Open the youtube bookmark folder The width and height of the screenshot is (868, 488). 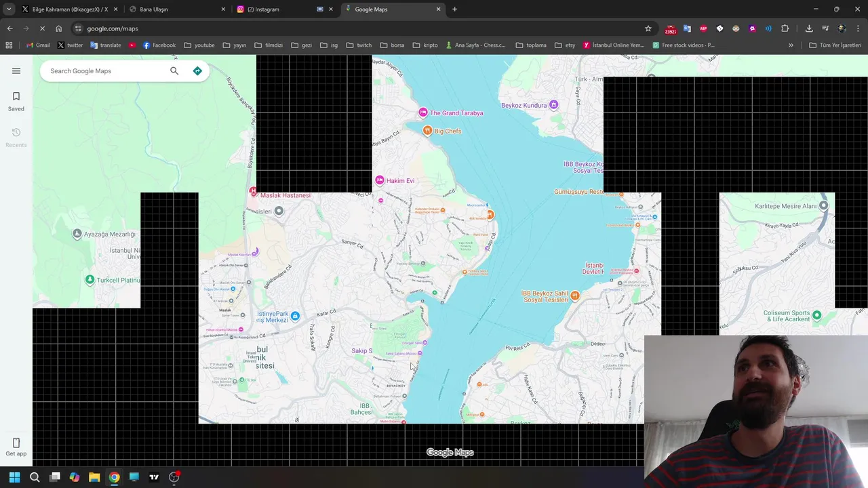(x=199, y=45)
